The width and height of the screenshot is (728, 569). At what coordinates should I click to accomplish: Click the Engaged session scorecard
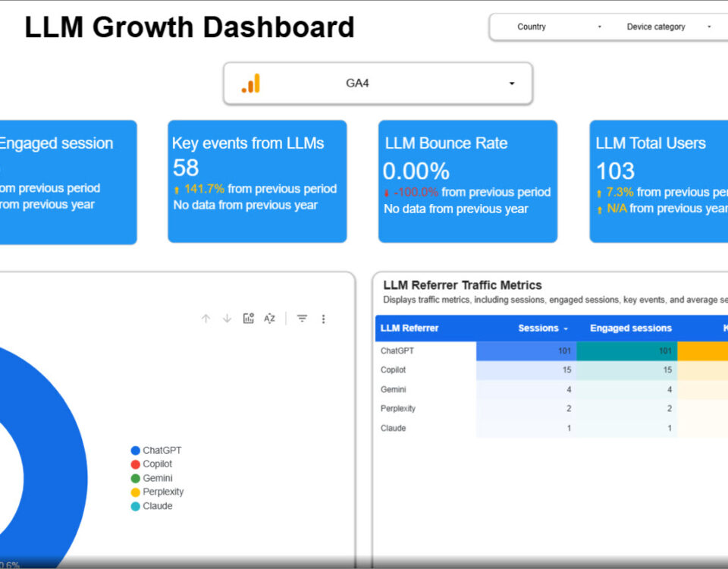click(68, 181)
